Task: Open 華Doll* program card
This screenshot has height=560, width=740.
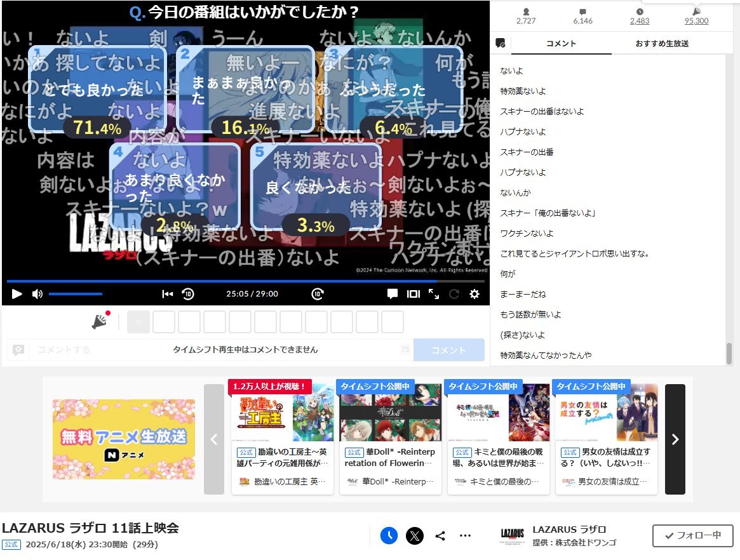Action: pyautogui.click(x=390, y=439)
